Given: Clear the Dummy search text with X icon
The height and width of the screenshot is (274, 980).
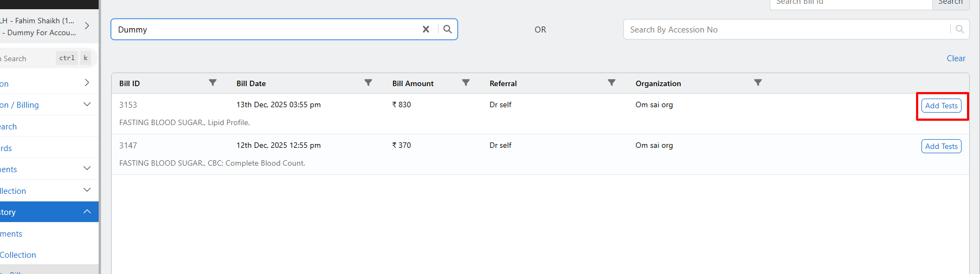Looking at the screenshot, I should click(426, 29).
